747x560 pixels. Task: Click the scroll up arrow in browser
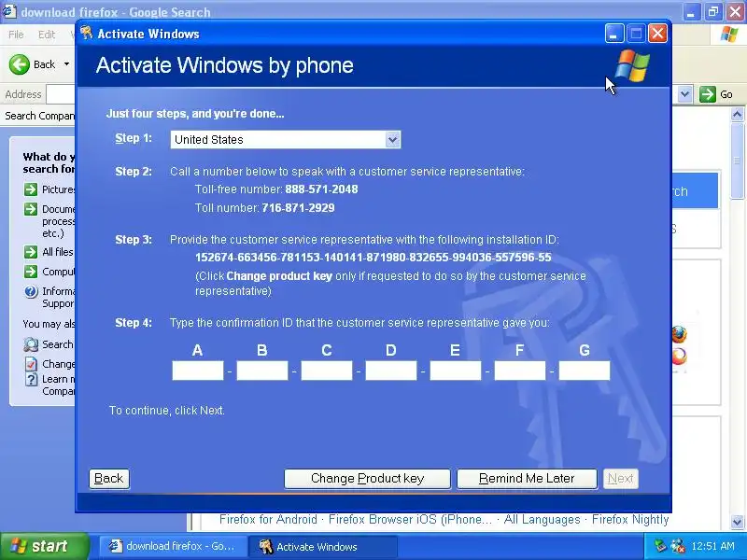point(737,115)
